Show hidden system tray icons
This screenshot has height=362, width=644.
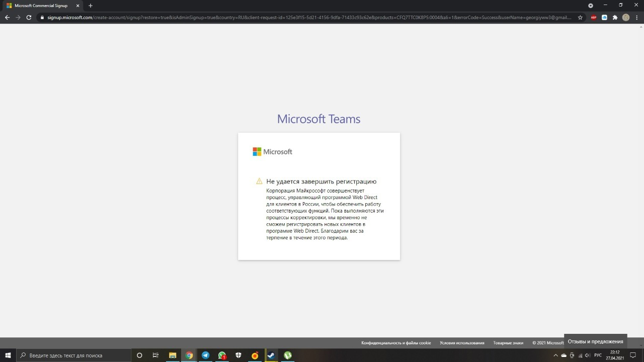coord(555,355)
